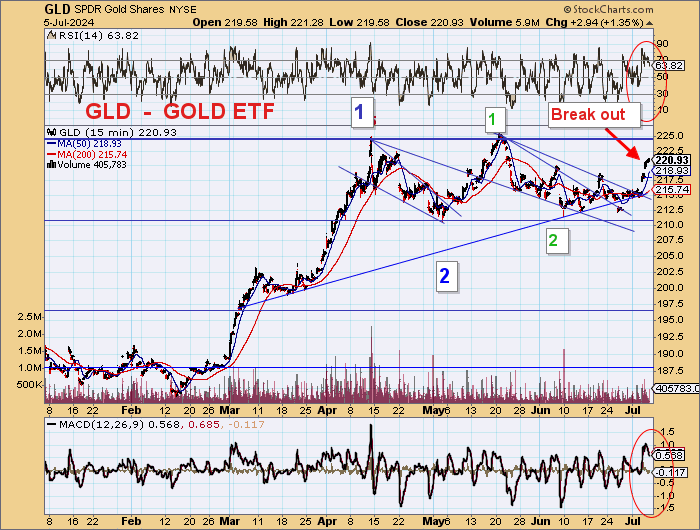Click the 2.5M volume axis label
Image resolution: width=700 pixels, height=530 pixels.
tap(30, 317)
